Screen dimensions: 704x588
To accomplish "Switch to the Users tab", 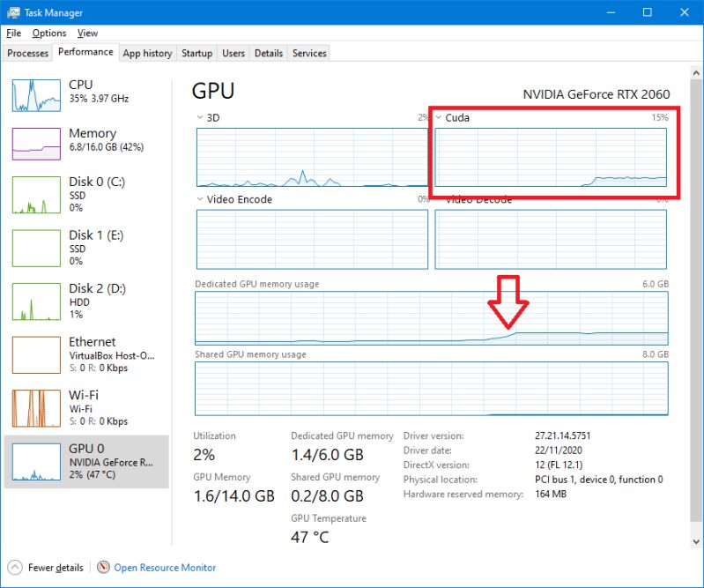I will click(233, 53).
